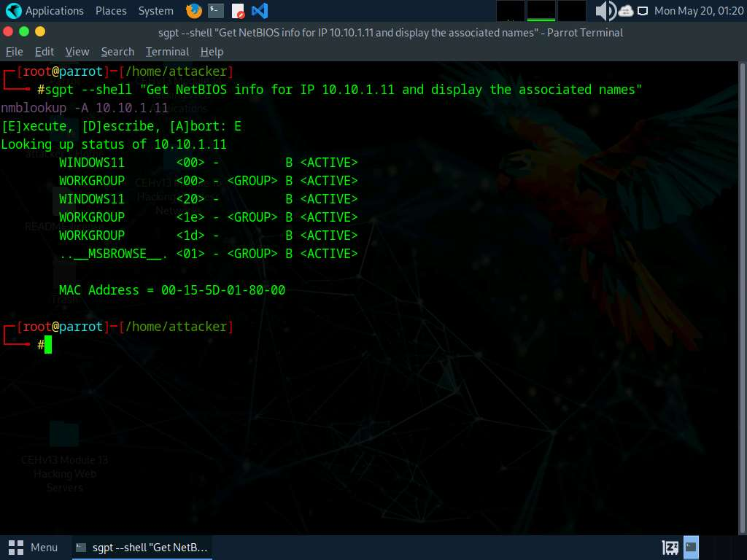Click the cloud network status icon

click(626, 11)
